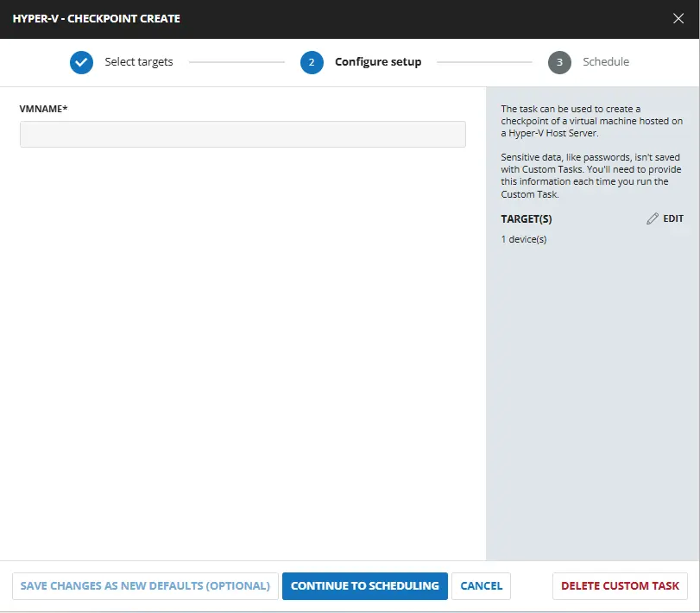Screen dimensions: 700x613
Task: Delete the custom task
Action: pyautogui.click(x=620, y=585)
